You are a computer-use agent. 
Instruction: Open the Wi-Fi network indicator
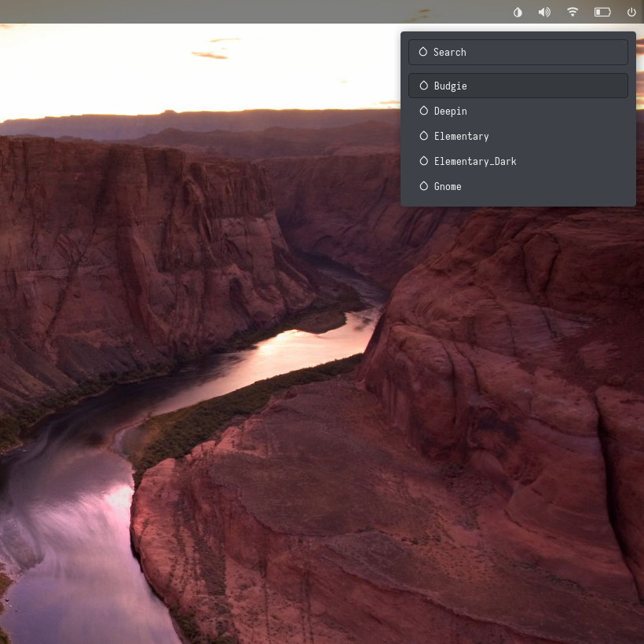pyautogui.click(x=573, y=12)
